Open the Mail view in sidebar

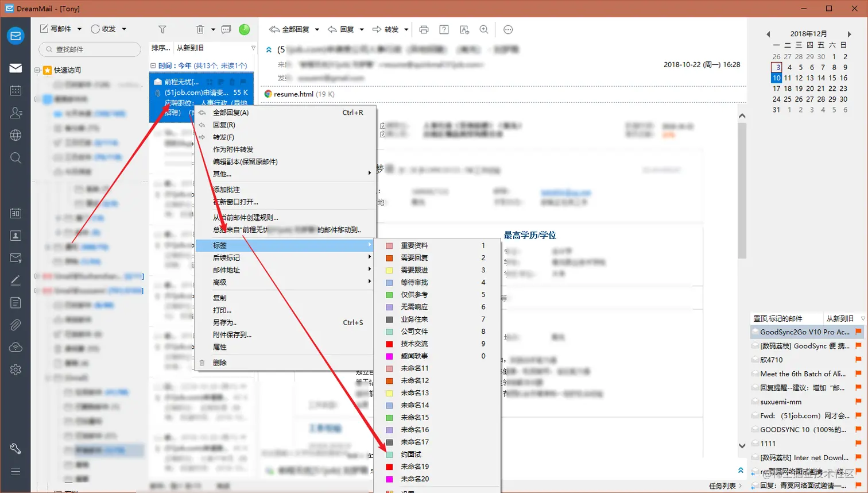(x=15, y=68)
